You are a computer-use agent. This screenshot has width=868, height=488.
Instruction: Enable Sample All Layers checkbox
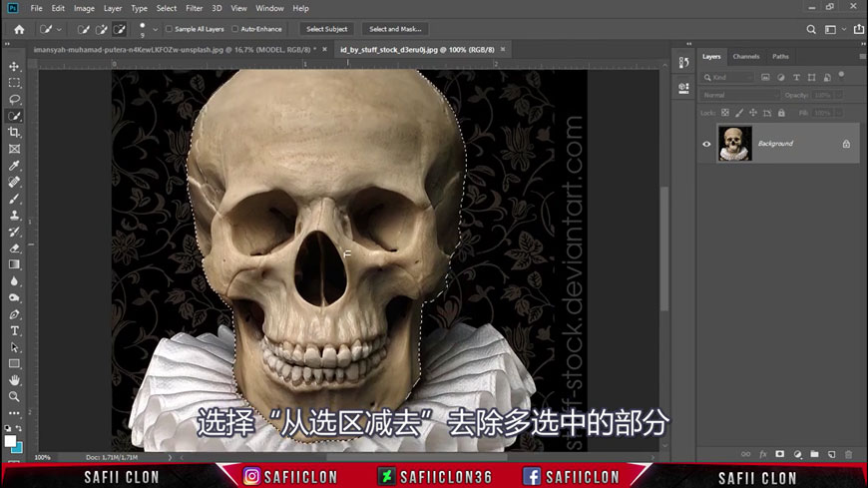click(170, 29)
